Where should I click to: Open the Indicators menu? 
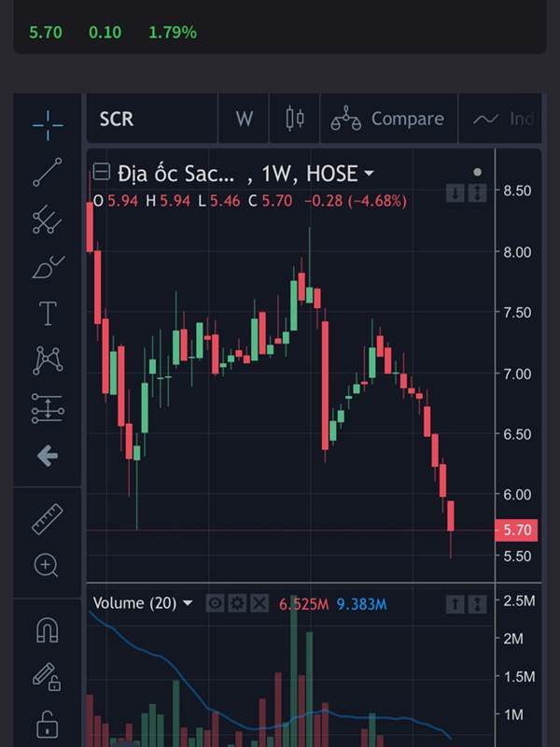point(500,119)
